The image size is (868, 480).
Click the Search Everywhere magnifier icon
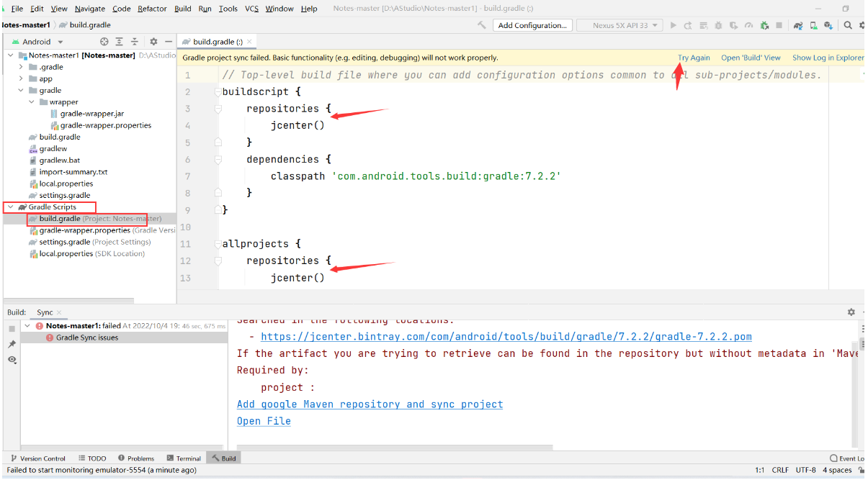point(848,25)
